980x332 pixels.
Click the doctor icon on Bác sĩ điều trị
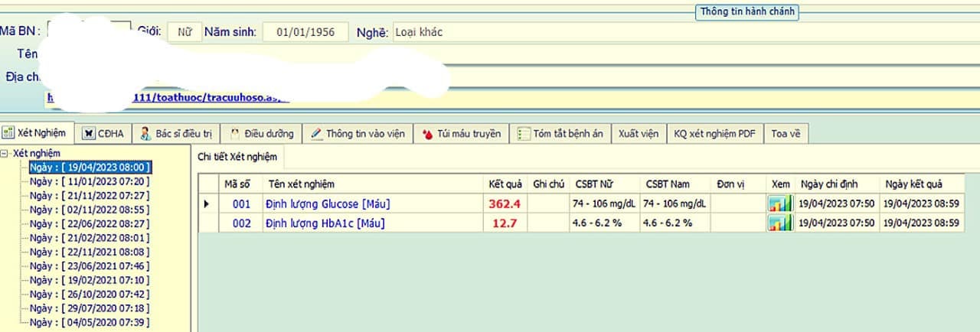click(x=145, y=133)
